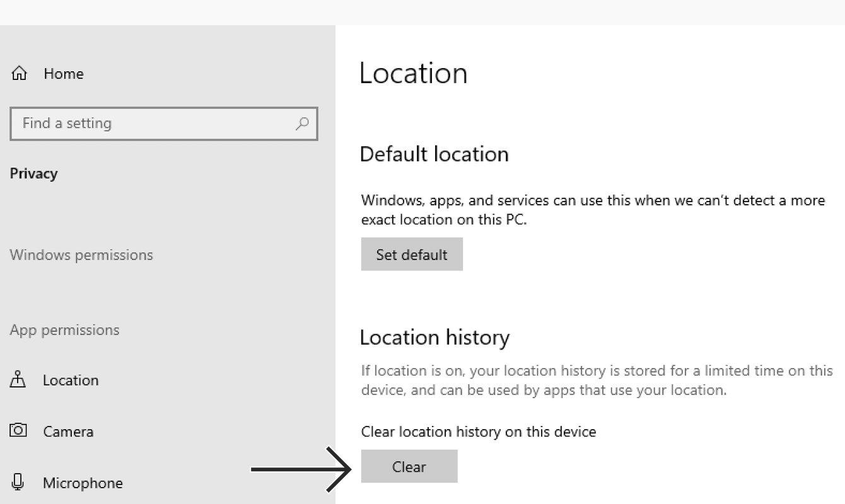Click the Windows permissions section label
Viewport: 845px width, 504px height.
[81, 255]
